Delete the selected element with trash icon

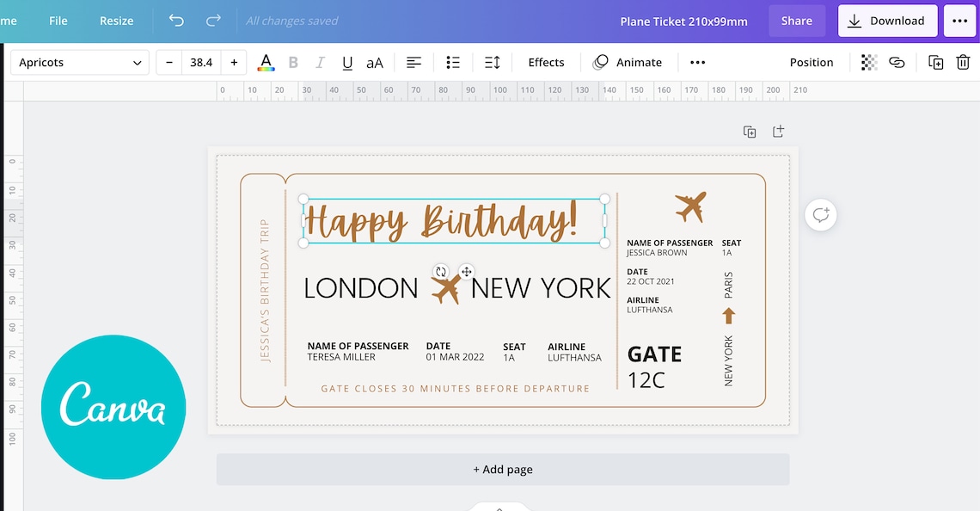pos(963,62)
